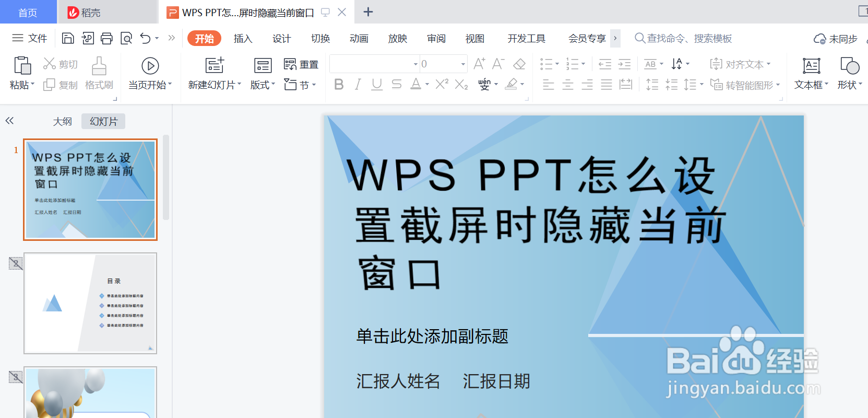The width and height of the screenshot is (868, 418).
Task: Click the font color A swatch
Action: [x=415, y=84]
